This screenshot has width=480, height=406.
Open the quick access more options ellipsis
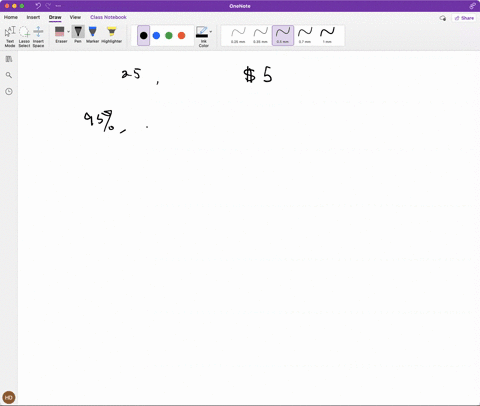(x=58, y=6)
